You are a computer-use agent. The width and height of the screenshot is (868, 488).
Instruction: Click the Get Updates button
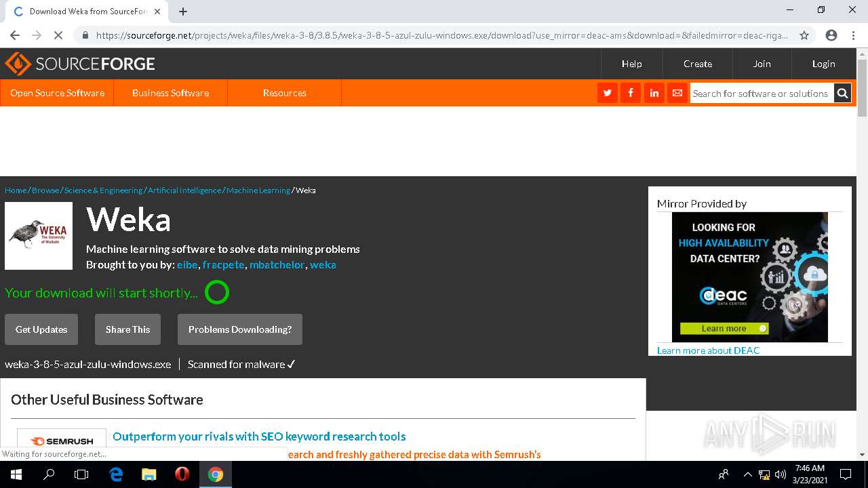pos(41,329)
